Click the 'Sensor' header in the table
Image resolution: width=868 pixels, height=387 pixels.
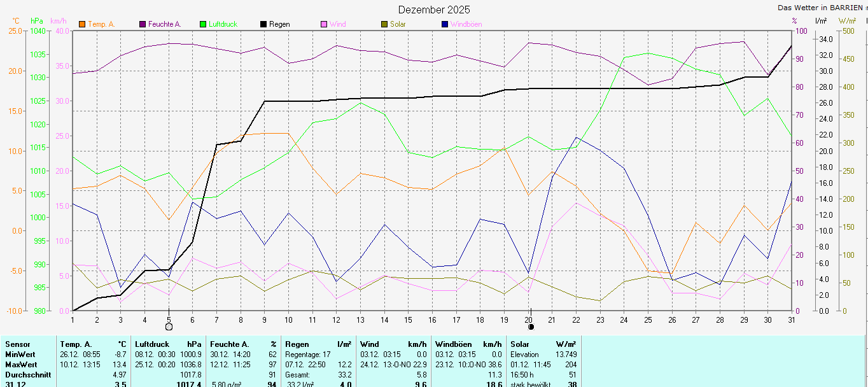click(17, 344)
